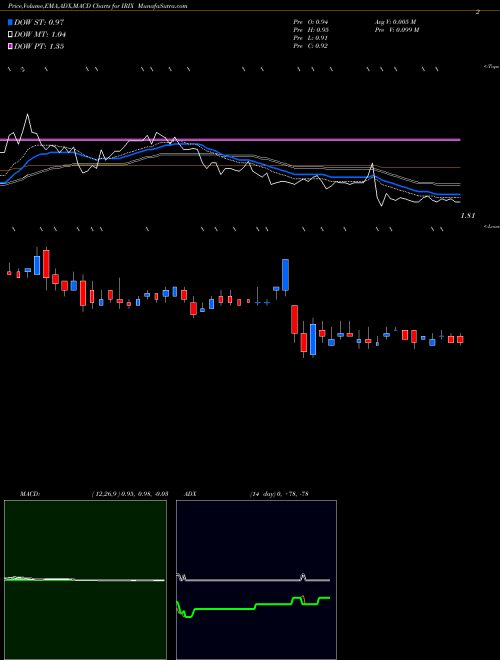
Task: Click inside the dark blue ADX chart panel
Action: click(256, 580)
